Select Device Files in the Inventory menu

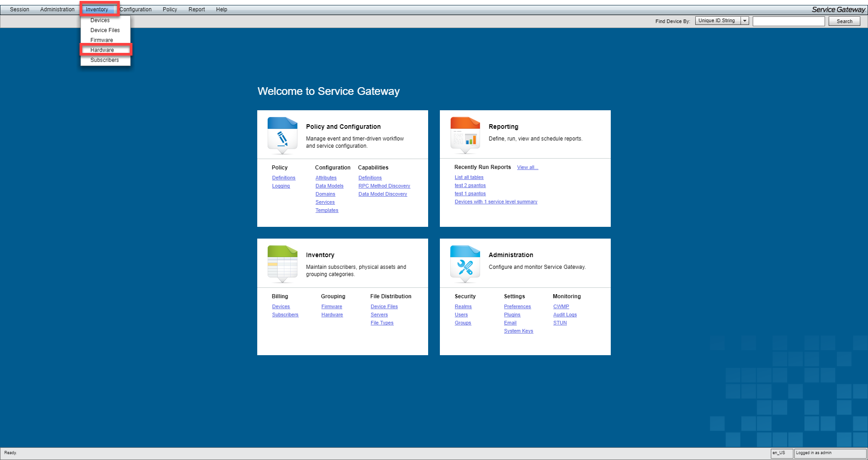(105, 30)
